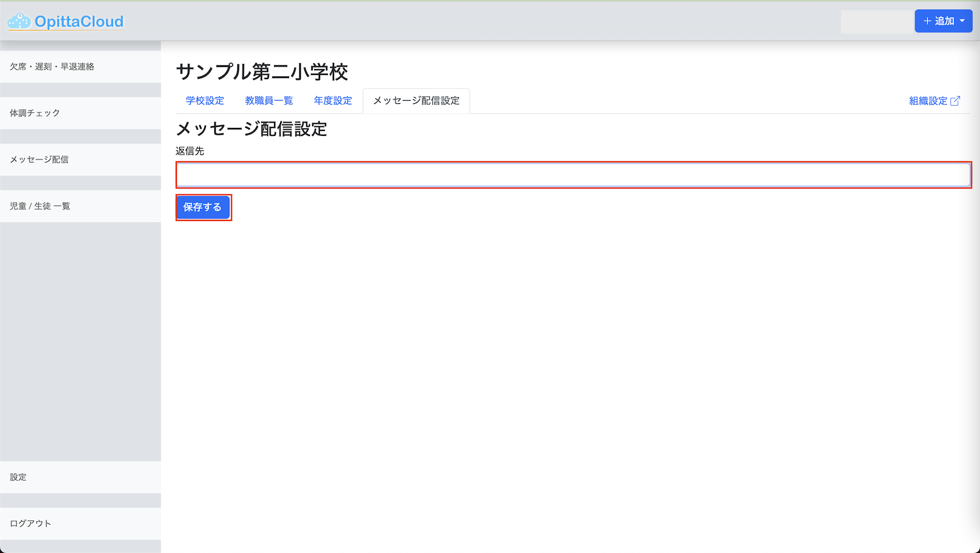
Task: Switch to the 学校設定 tab
Action: pos(205,101)
